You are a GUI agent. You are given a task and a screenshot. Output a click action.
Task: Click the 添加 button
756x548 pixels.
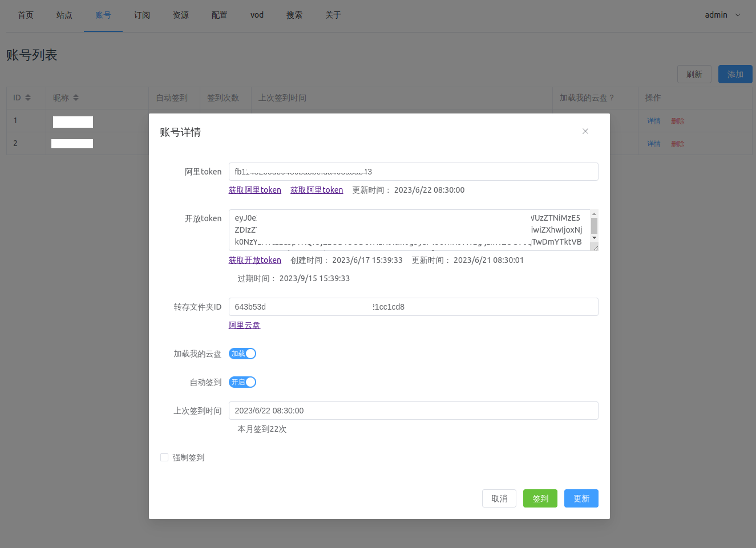735,74
